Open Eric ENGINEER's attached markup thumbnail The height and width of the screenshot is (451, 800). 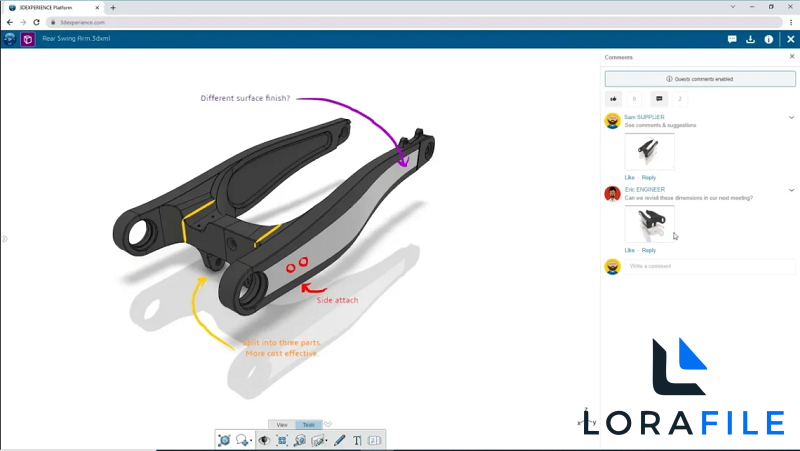[x=649, y=224]
